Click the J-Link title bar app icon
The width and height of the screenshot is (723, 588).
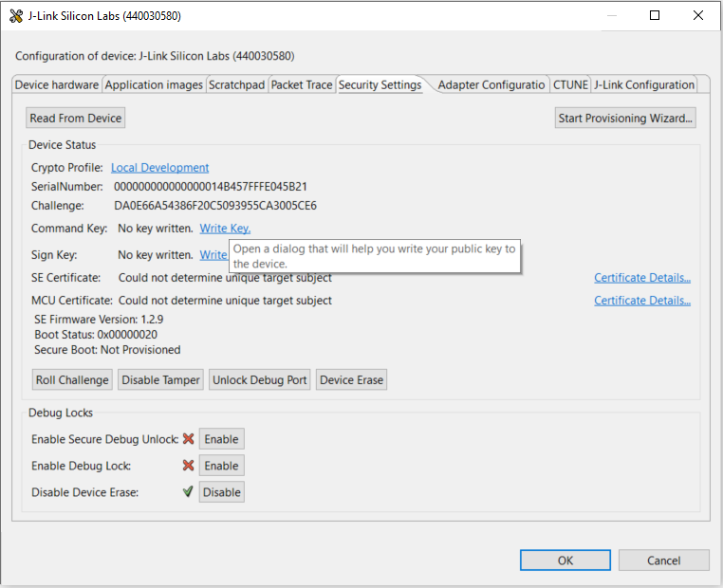click(x=15, y=16)
